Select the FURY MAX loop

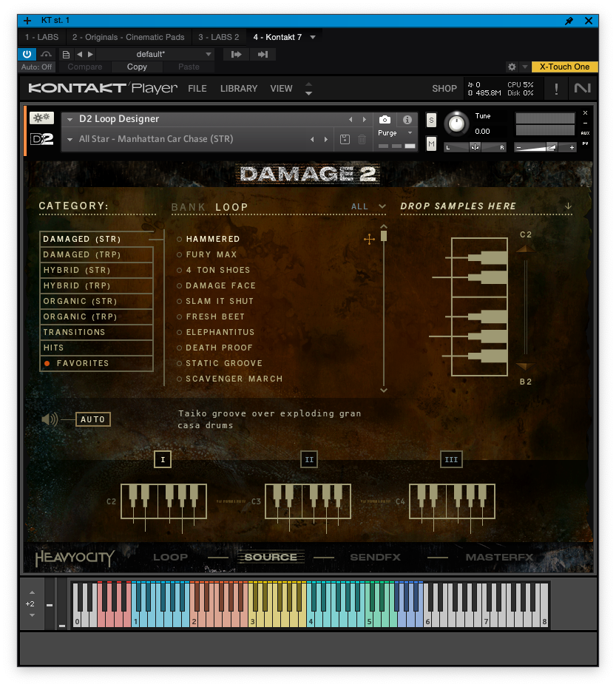point(211,254)
